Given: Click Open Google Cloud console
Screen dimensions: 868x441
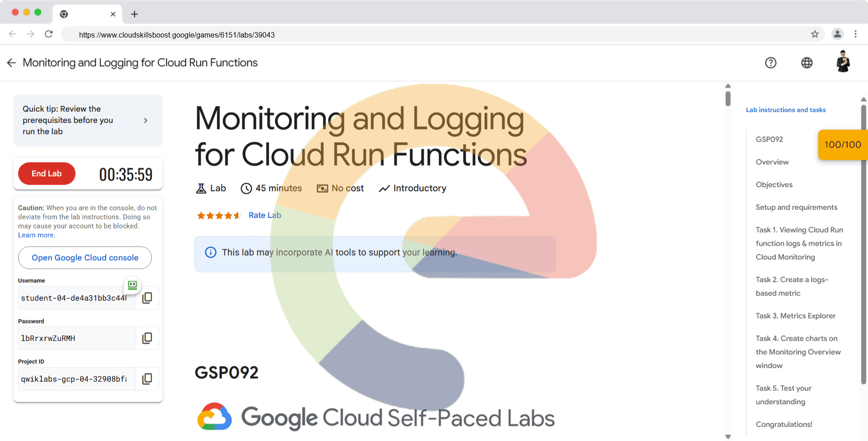Looking at the screenshot, I should pos(85,258).
